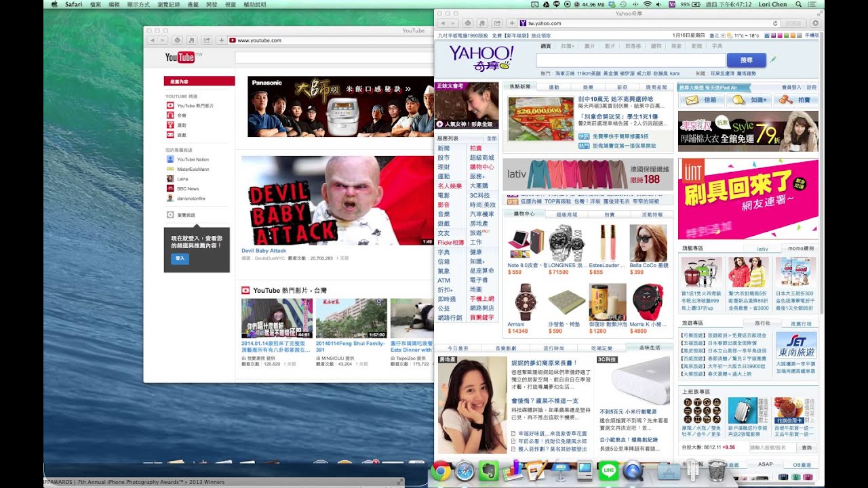Click www.youtube.com address bar
The image size is (868, 488).
click(330, 40)
